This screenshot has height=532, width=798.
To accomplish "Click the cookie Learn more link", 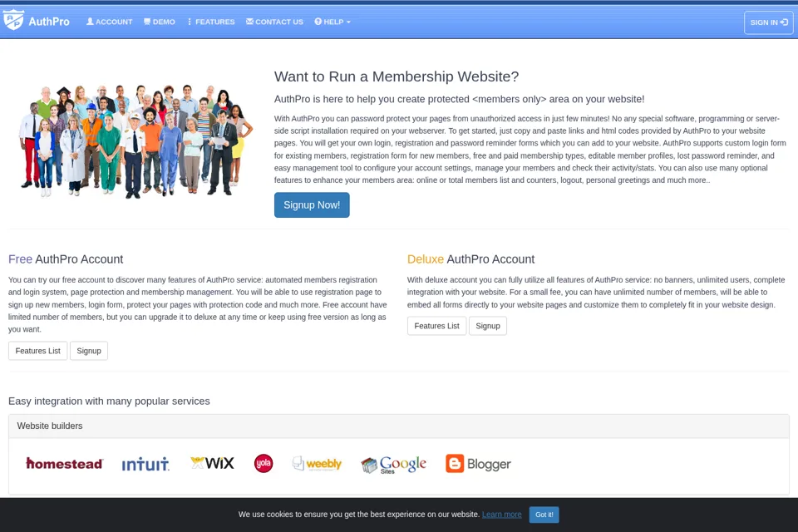I will 502,515.
